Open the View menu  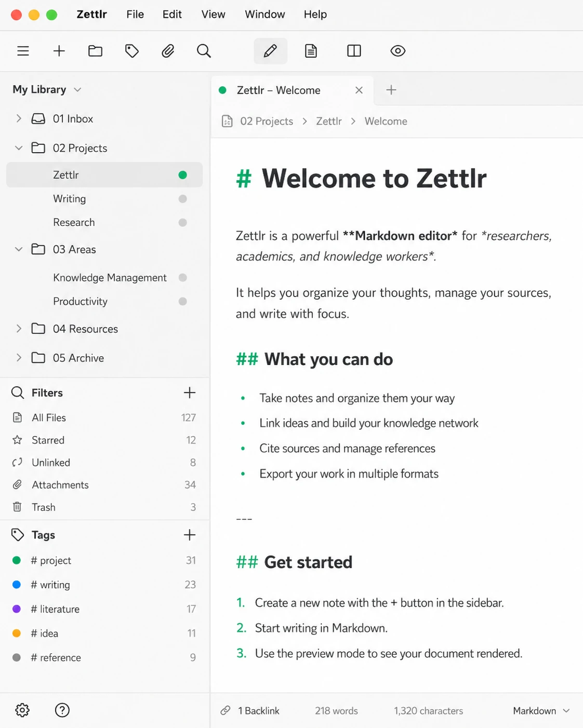(x=214, y=15)
